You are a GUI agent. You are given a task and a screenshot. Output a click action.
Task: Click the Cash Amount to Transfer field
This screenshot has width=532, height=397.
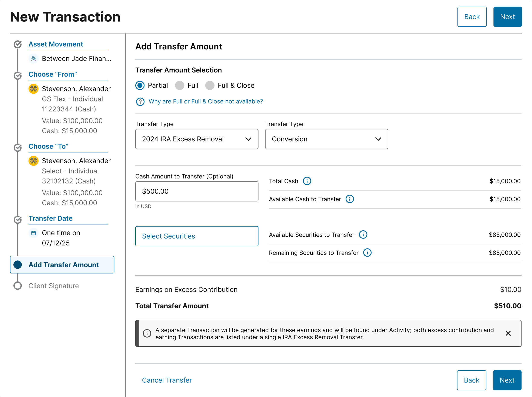pyautogui.click(x=197, y=191)
